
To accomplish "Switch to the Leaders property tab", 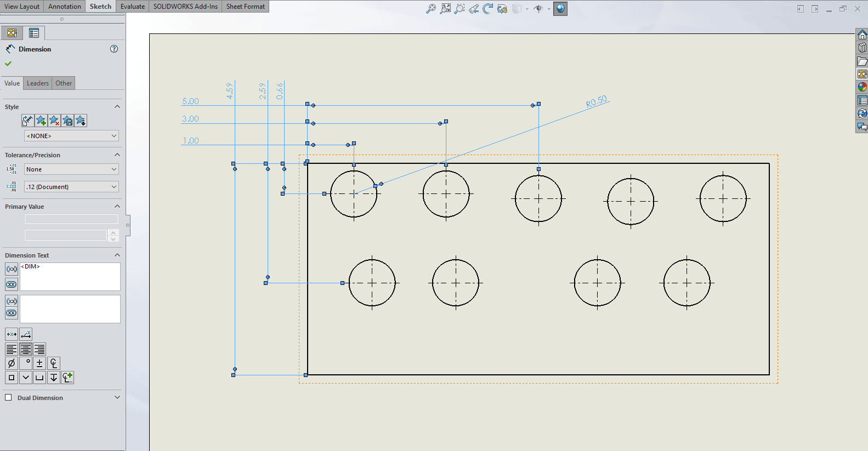I will 38,83.
